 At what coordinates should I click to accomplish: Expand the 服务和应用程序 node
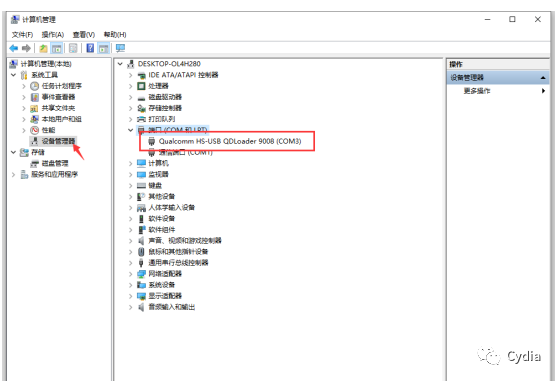click(14, 174)
